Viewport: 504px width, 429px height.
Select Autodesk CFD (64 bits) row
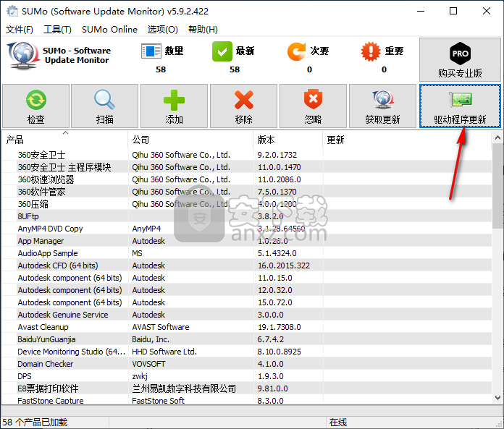[247, 266]
